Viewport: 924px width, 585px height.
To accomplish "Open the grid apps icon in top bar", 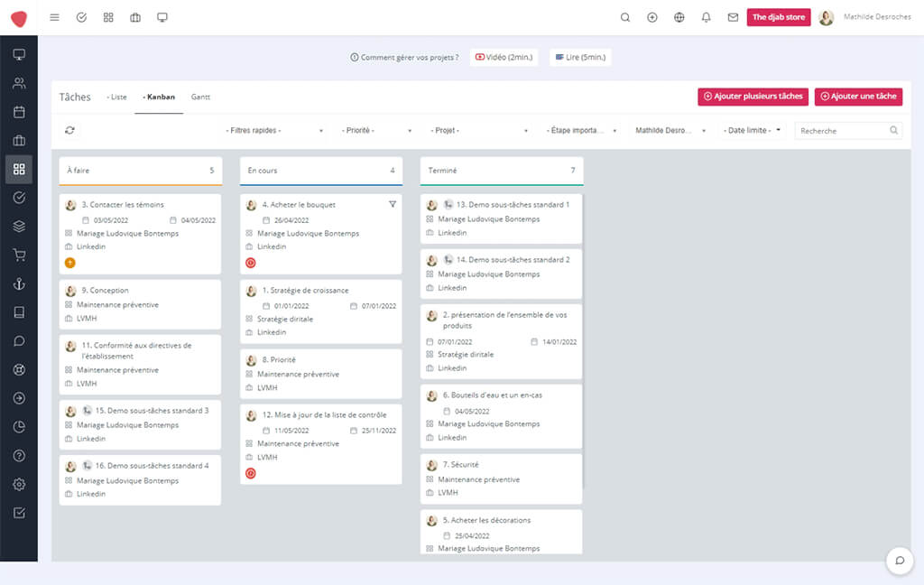I will point(108,17).
